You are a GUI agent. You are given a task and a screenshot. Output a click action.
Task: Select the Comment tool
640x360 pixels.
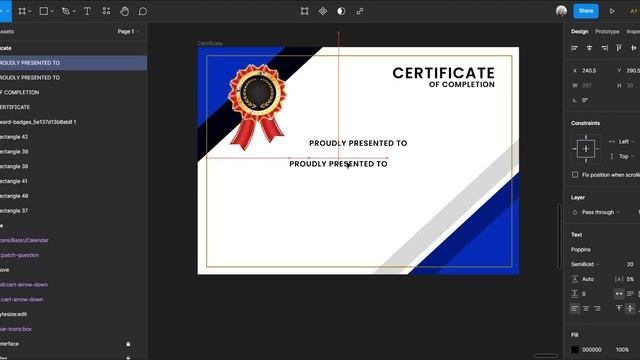tap(142, 11)
